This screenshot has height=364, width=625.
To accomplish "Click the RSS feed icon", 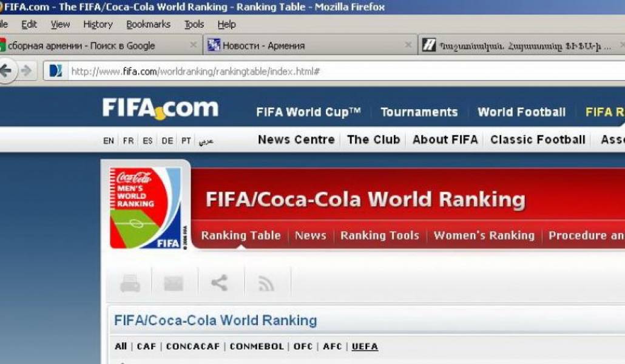I will tap(266, 283).
